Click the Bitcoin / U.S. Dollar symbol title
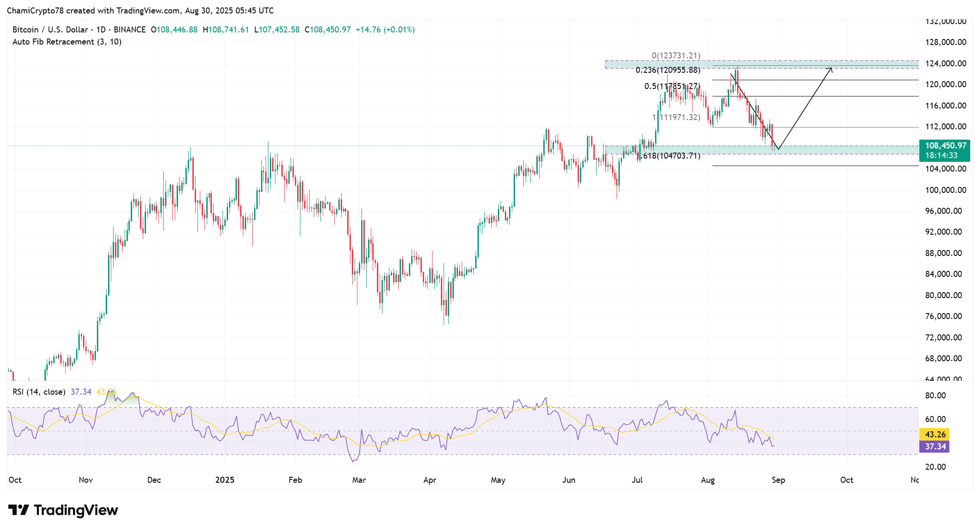The height and width of the screenshot is (531, 980). click(50, 30)
